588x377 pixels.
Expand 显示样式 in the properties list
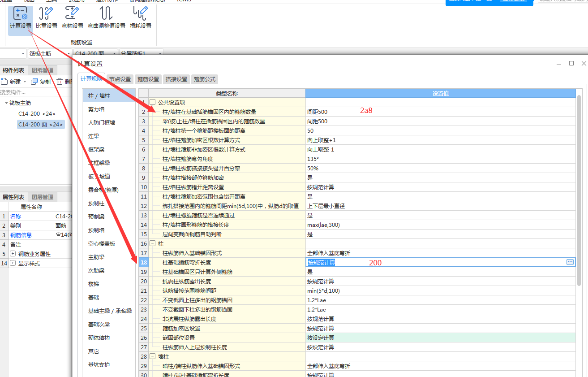pyautogui.click(x=13, y=263)
